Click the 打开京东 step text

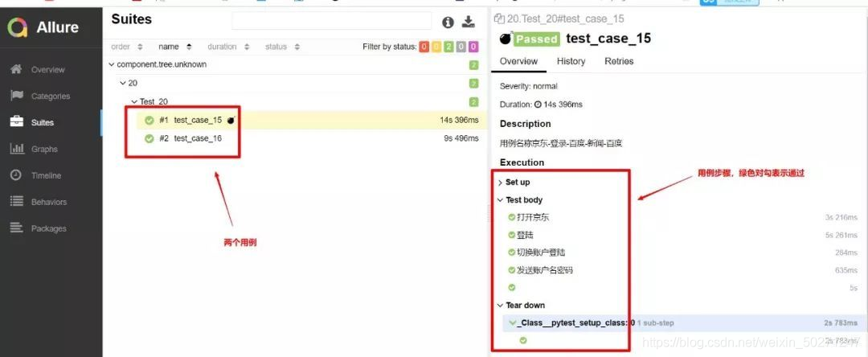click(x=533, y=218)
